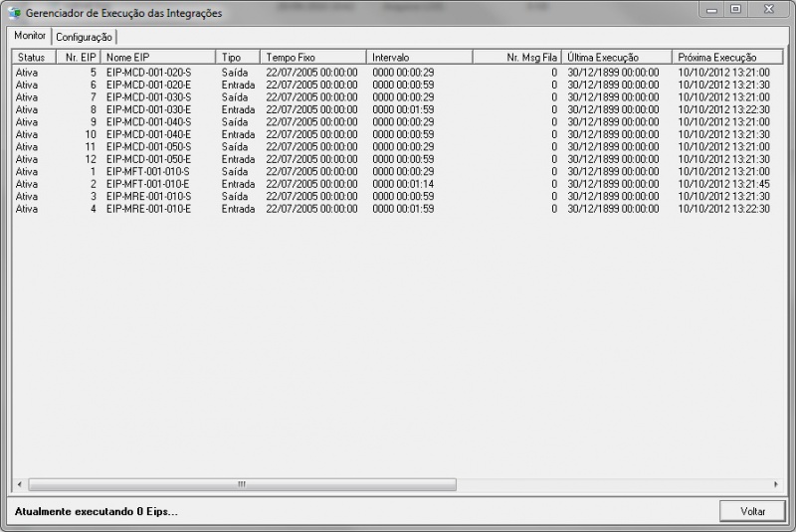
Task: Select the Monitor tab
Action: pyautogui.click(x=30, y=36)
